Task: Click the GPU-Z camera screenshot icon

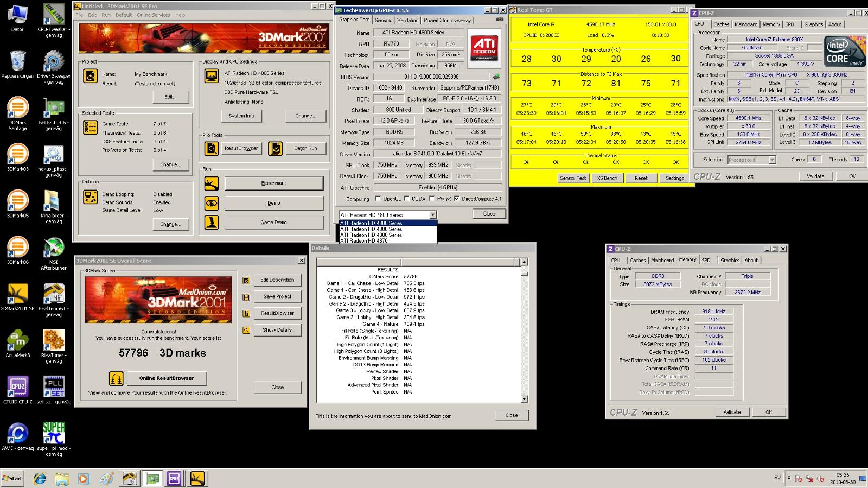Action: [500, 20]
